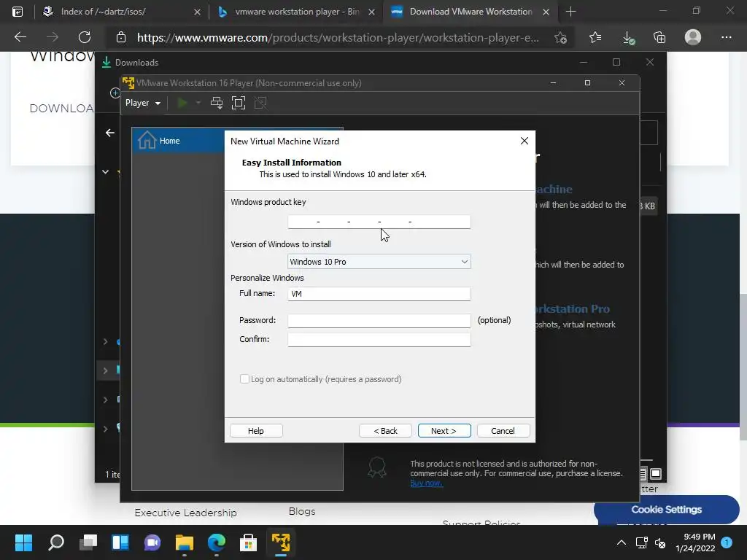
Task: Open Widgets from taskbar
Action: [x=120, y=542]
